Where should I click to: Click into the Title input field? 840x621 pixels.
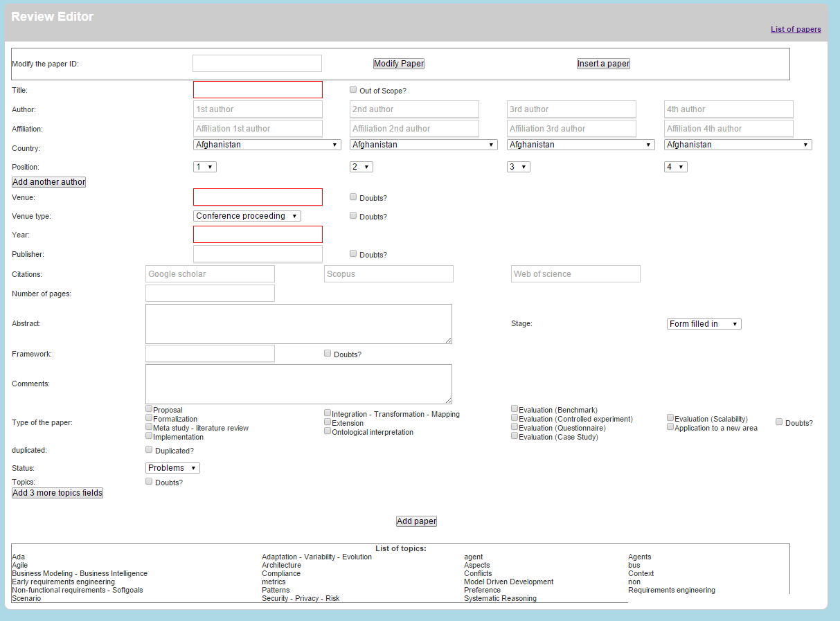click(x=258, y=90)
